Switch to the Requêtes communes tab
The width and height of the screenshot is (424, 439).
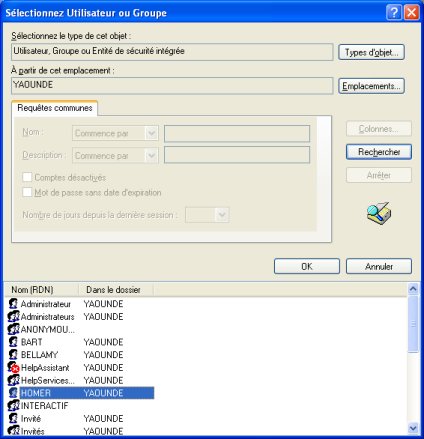coord(55,108)
